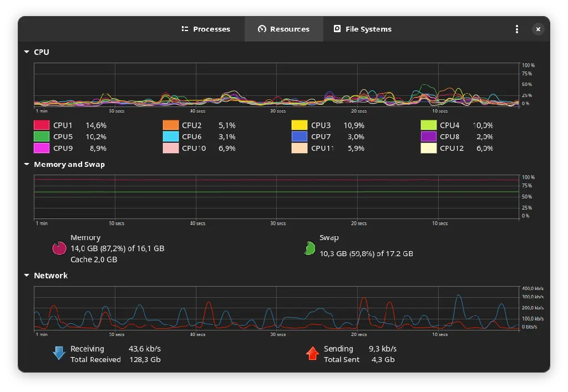Viewport: 568px width, 392px height.
Task: Click the blue Receiving download arrow
Action: coord(59,353)
